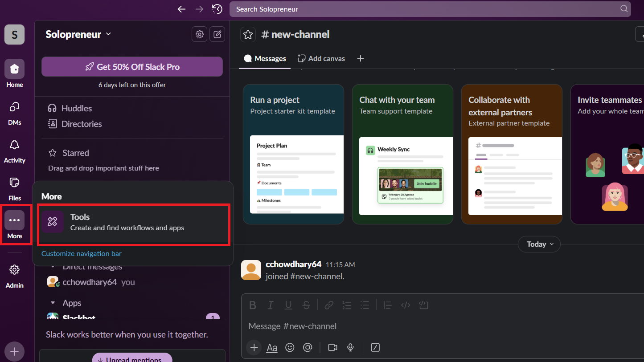This screenshot has width=644, height=362.
Task: Compose a new message pencil icon
Action: (217, 34)
